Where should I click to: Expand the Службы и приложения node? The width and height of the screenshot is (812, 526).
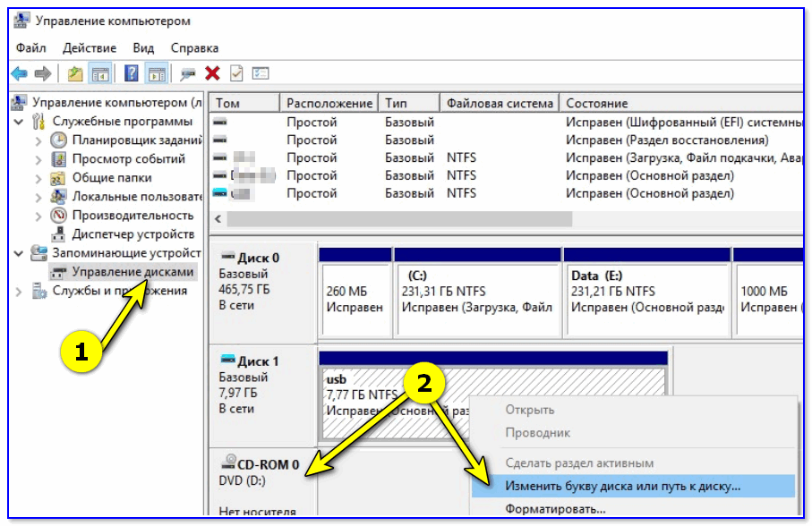point(20,291)
